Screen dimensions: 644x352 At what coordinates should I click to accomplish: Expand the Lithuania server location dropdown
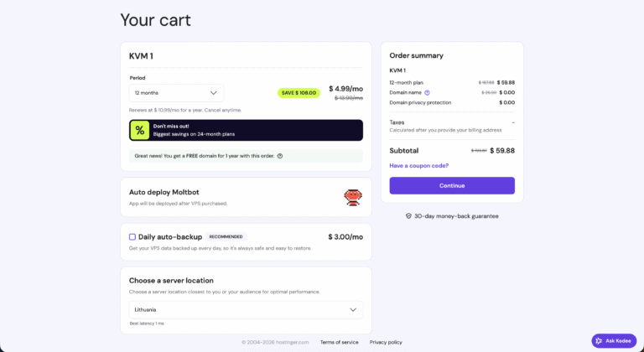point(246,309)
